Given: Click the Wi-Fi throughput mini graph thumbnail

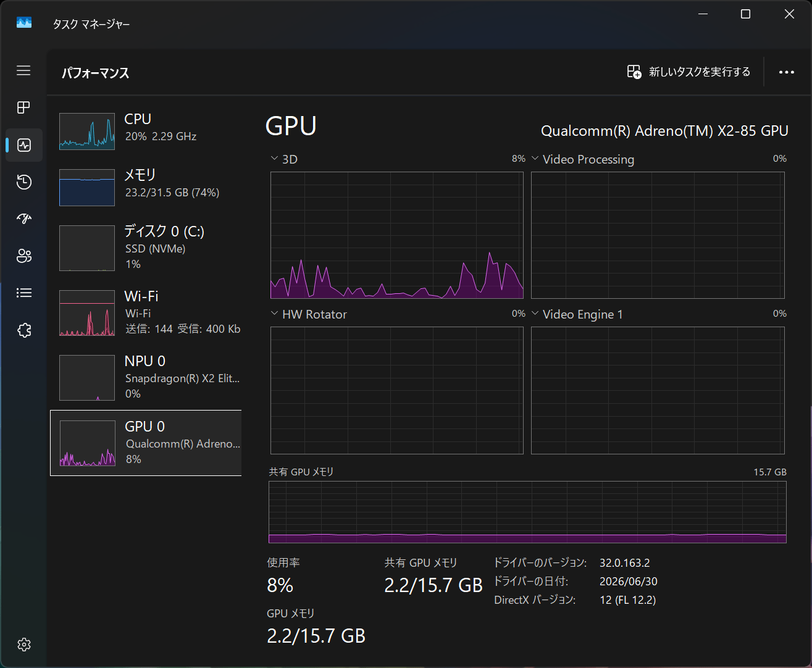Looking at the screenshot, I should 87,313.
